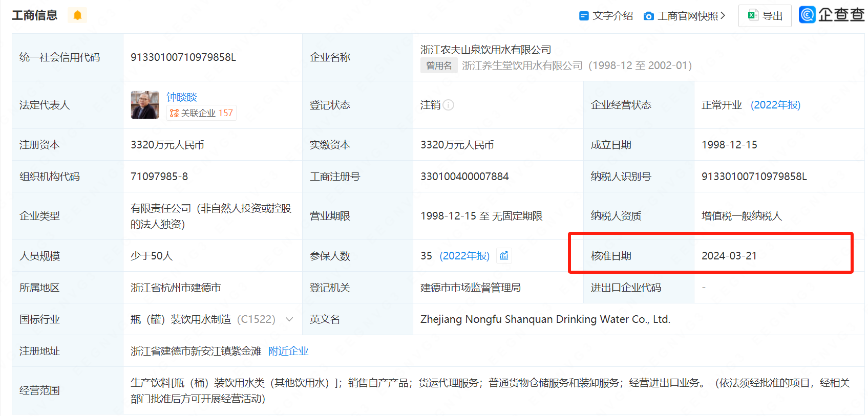This screenshot has height=416, width=868.
Task: Click the info icon next to 注销
Action: coord(449,105)
